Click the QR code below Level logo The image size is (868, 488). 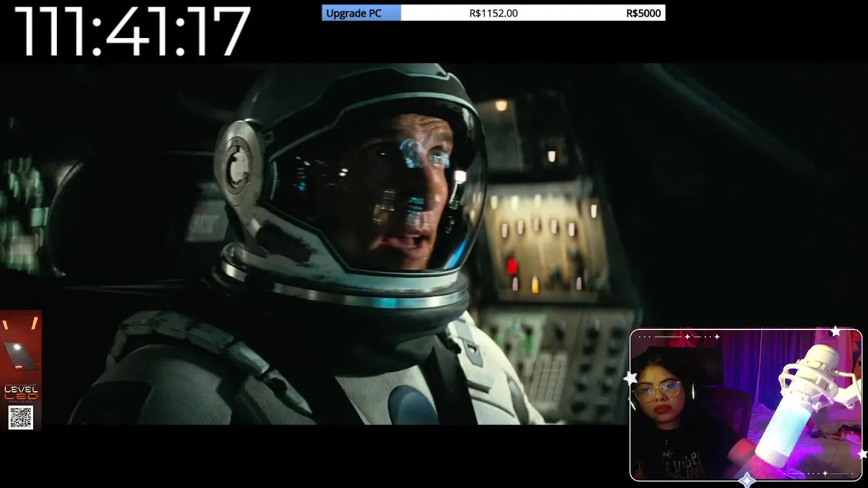pyautogui.click(x=20, y=417)
